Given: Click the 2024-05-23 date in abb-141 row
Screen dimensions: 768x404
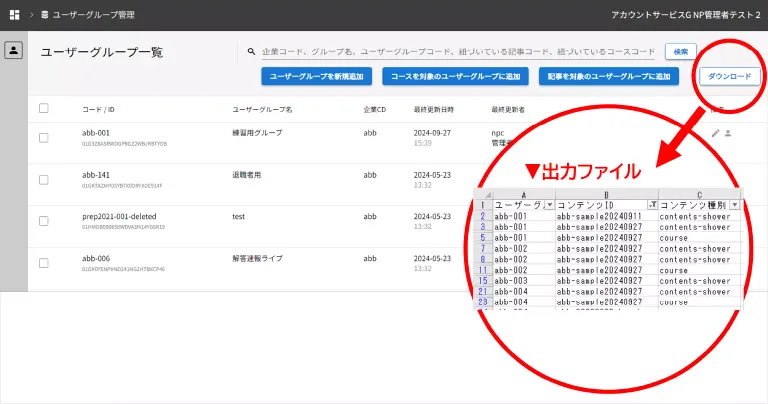Looking at the screenshot, I should [432, 175].
